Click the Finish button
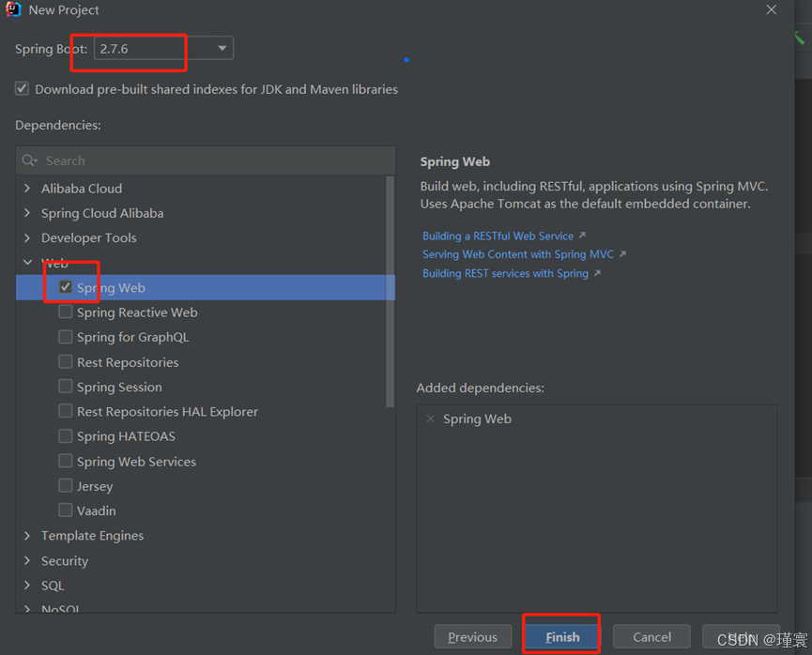Screen dimensions: 812x655 tap(562, 637)
